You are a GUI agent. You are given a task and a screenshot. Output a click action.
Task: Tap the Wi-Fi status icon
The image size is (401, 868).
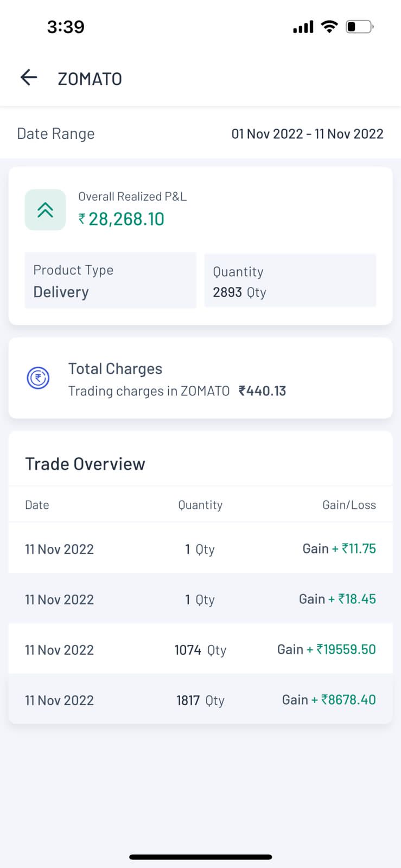(329, 27)
